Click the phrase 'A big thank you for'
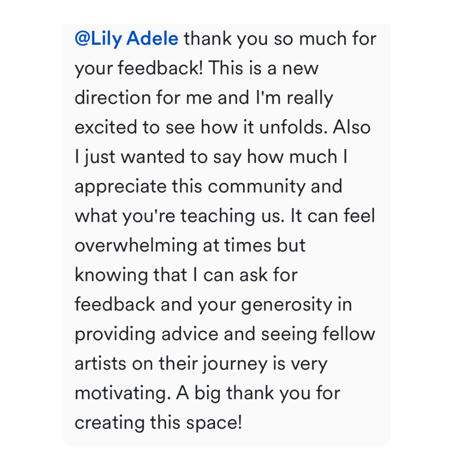The width and height of the screenshot is (476, 460). pos(258,393)
